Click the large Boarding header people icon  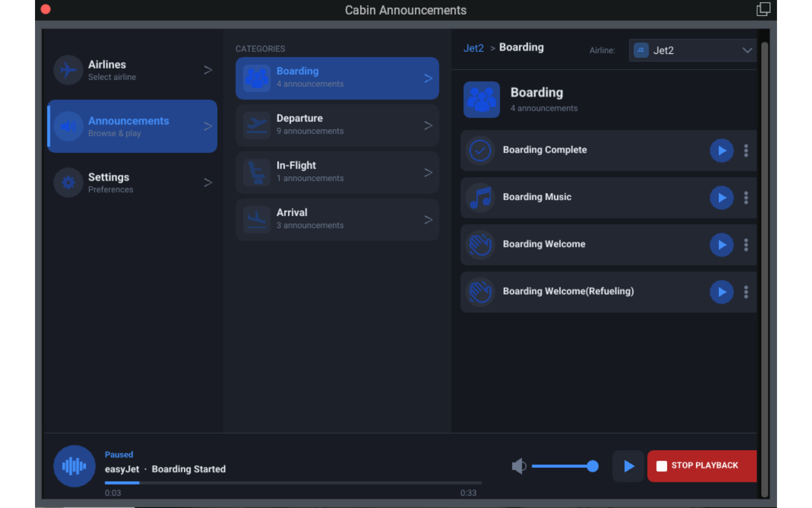click(482, 100)
